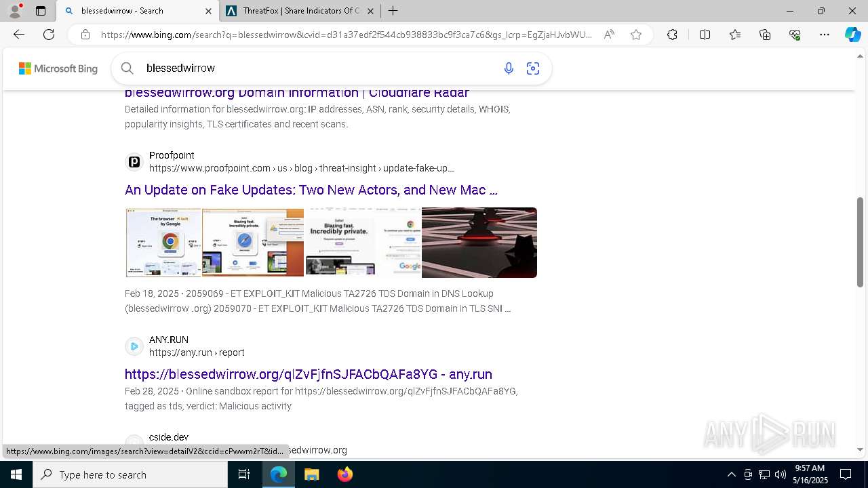Viewport: 868px width, 488px height.
Task: Add this page to favorites star
Action: point(635,35)
